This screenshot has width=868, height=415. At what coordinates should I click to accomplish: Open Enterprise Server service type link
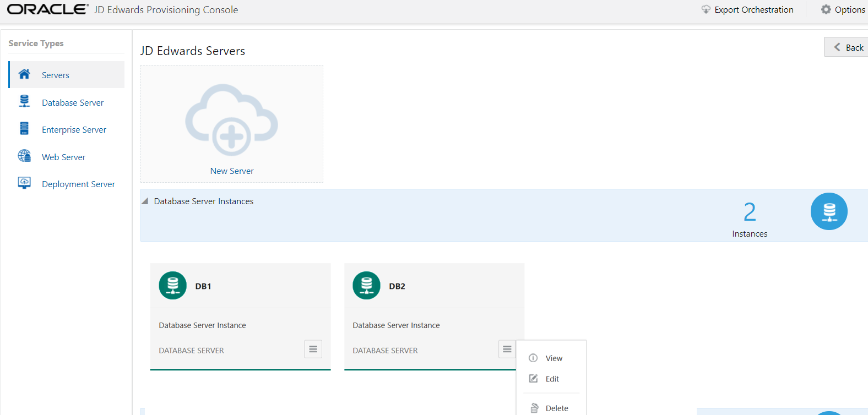74,130
